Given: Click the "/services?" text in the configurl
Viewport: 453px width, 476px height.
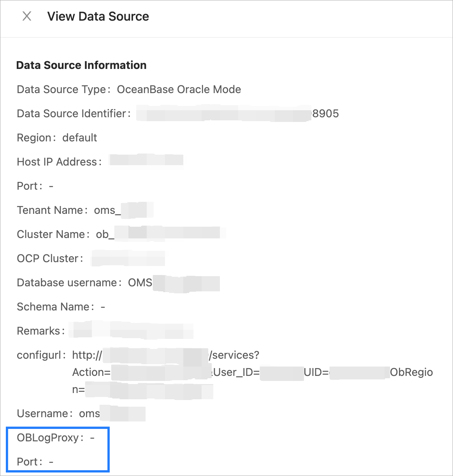Looking at the screenshot, I should point(234,355).
